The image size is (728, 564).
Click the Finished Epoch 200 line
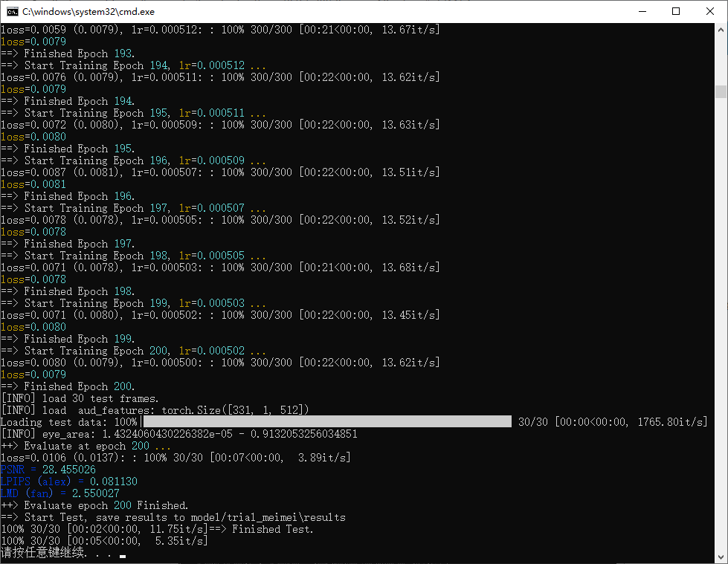point(68,386)
